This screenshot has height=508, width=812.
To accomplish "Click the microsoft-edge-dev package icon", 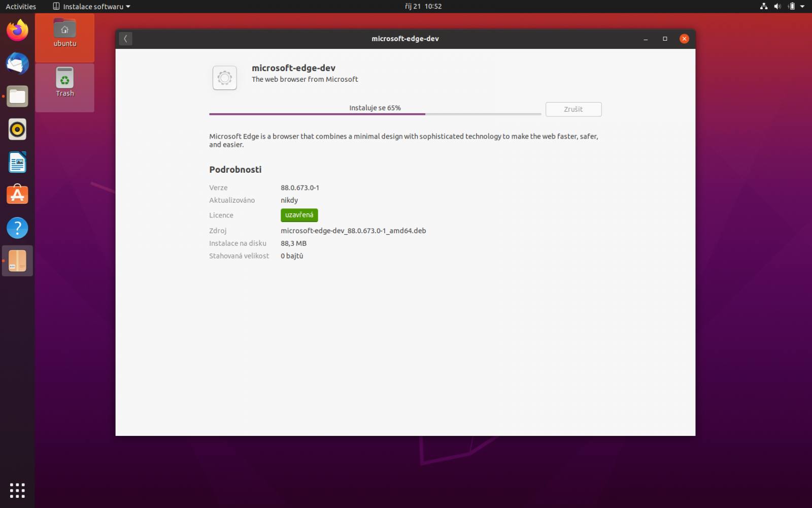I will coord(224,78).
